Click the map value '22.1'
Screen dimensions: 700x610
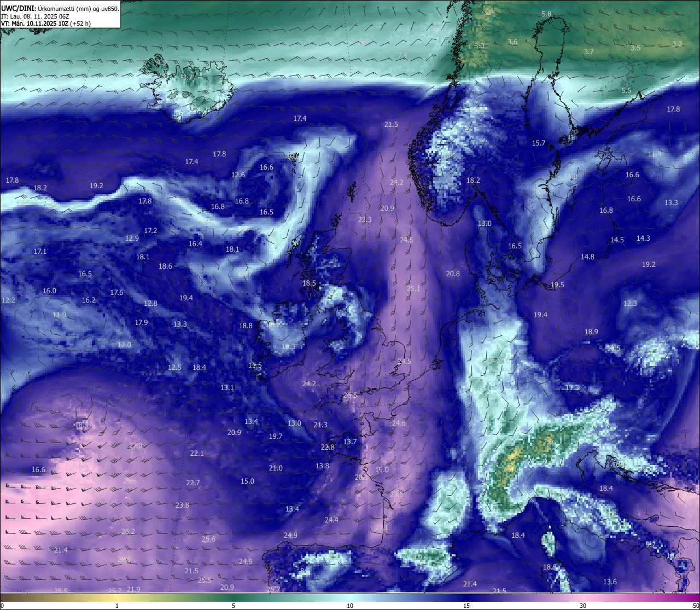coord(197,454)
